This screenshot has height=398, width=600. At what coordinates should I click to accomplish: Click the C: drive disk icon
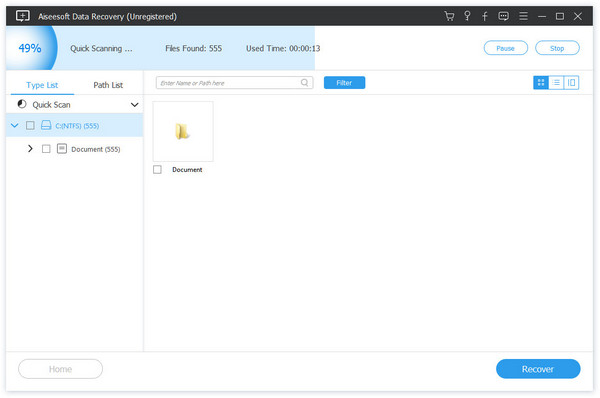click(x=46, y=126)
